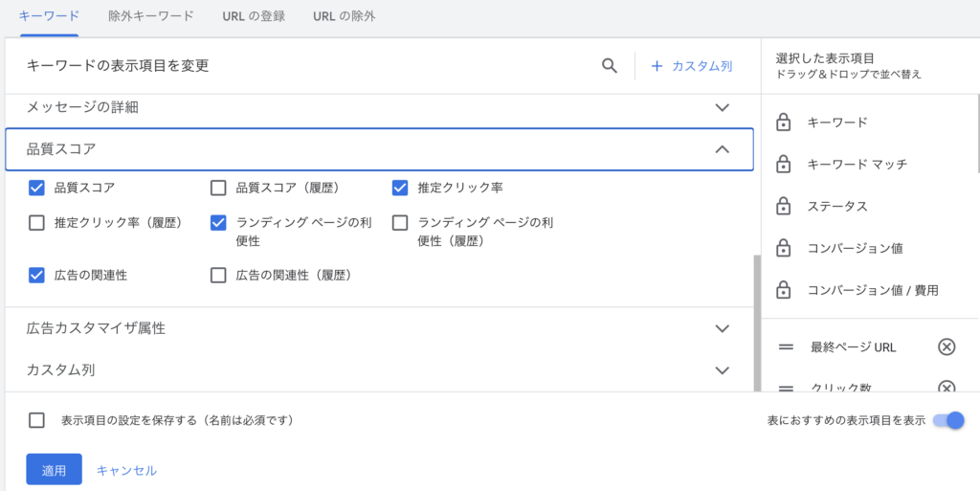Remove 最終ページ URL with its X icon
This screenshot has height=491, width=980.
pyautogui.click(x=946, y=346)
